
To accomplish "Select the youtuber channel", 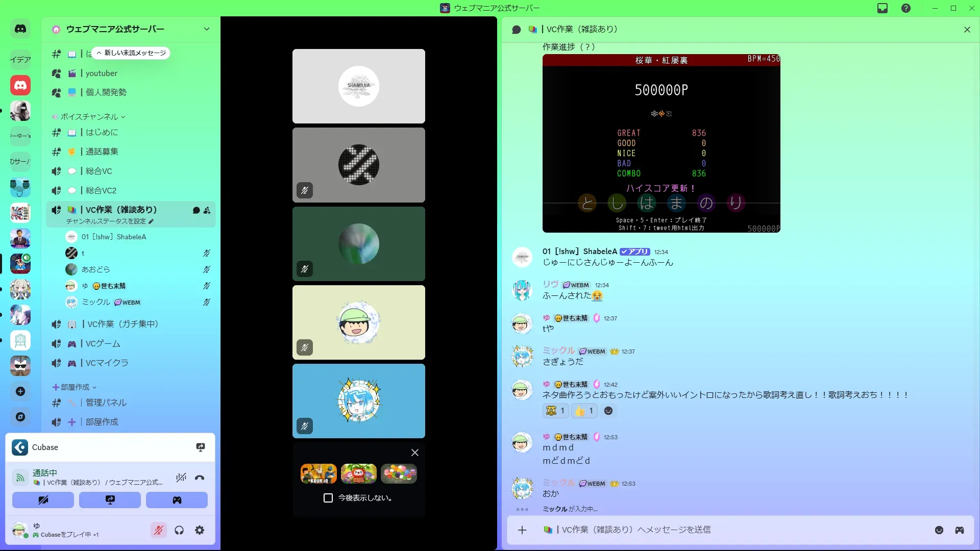I will (x=101, y=73).
